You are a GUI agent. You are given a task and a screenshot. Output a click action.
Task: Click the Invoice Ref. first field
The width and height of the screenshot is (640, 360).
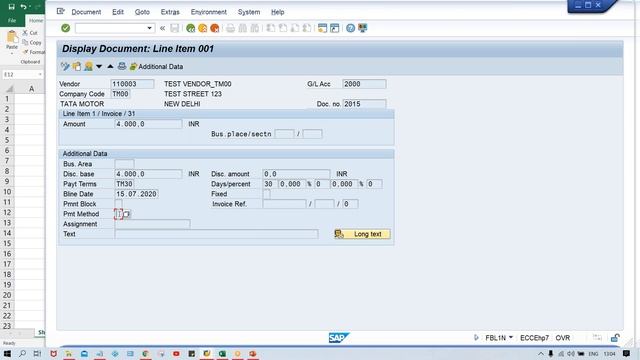coord(284,204)
